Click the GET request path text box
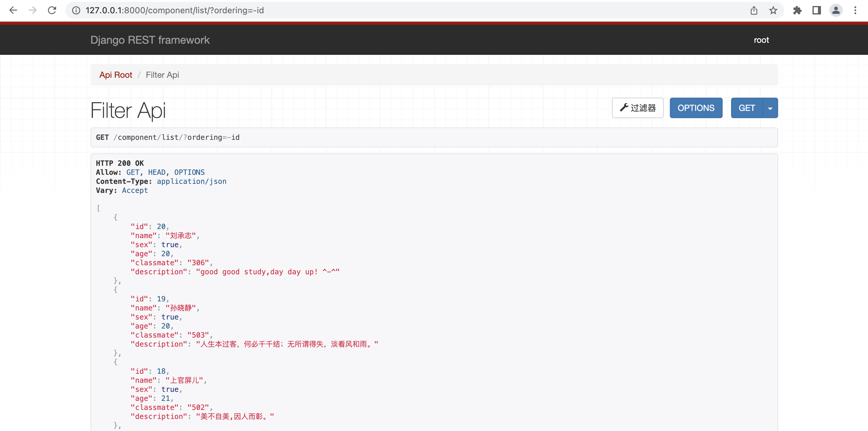 434,137
